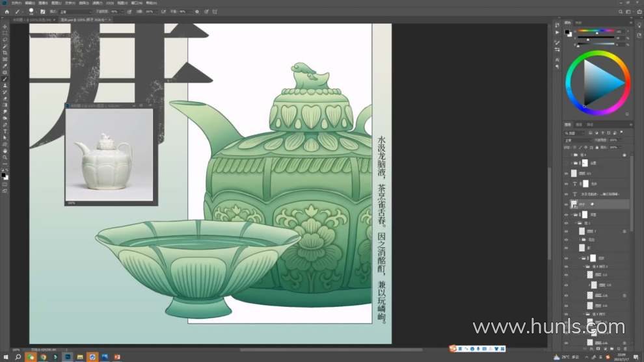Open the painting mode dropdown
The width and height of the screenshot is (644, 362).
[75, 12]
